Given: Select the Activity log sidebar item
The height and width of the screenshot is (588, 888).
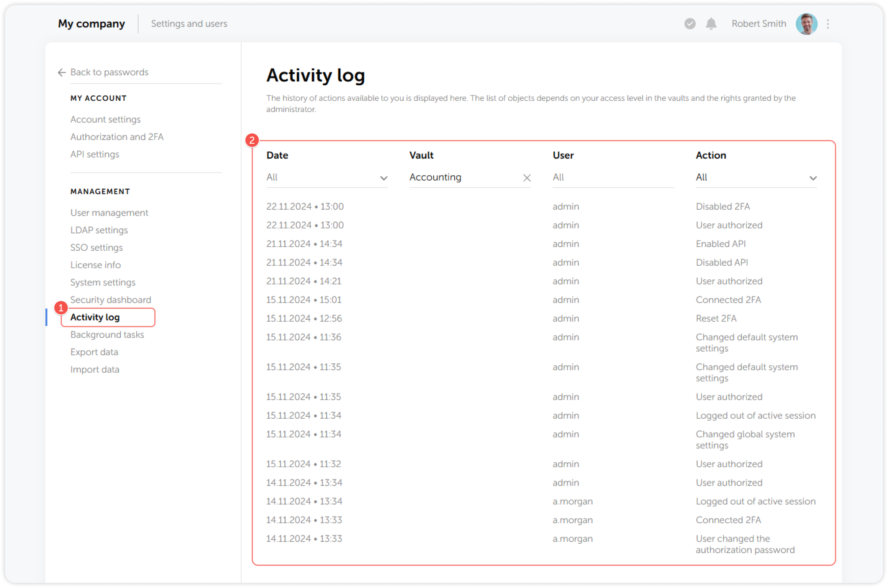Looking at the screenshot, I should tap(95, 317).
